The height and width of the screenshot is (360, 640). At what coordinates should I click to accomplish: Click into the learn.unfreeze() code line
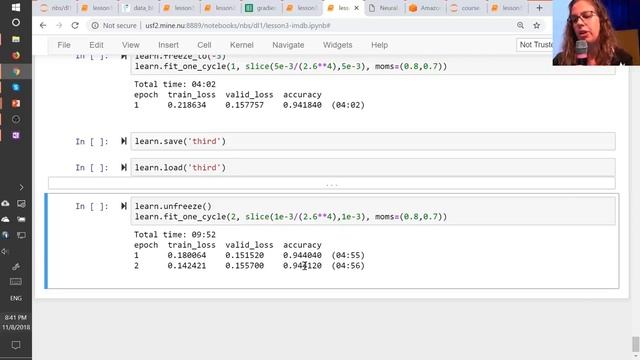(173, 206)
